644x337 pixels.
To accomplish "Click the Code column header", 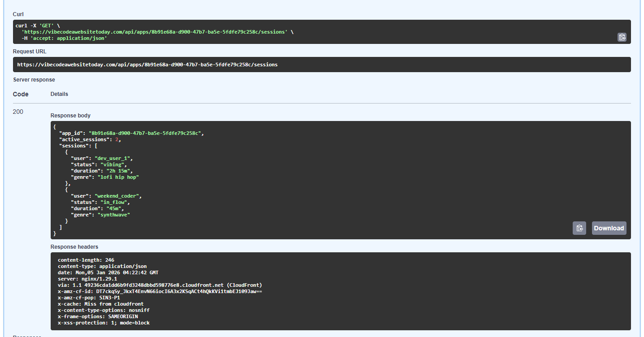I will (x=21, y=94).
